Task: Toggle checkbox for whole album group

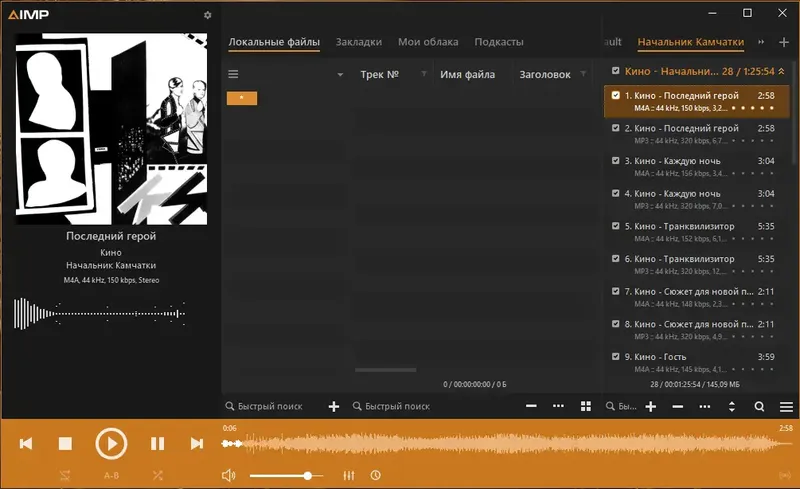Action: 615,71
